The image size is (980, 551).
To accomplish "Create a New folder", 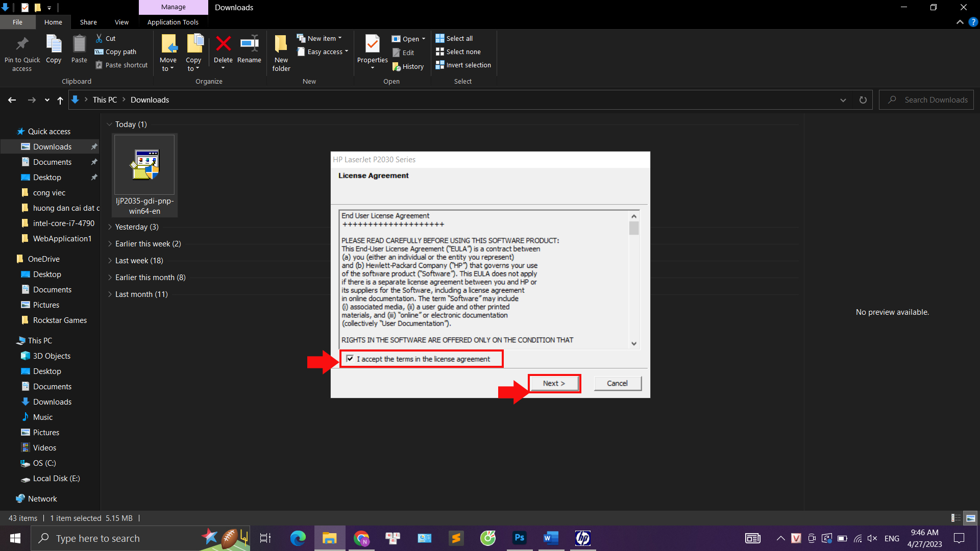I will pyautogui.click(x=281, y=53).
